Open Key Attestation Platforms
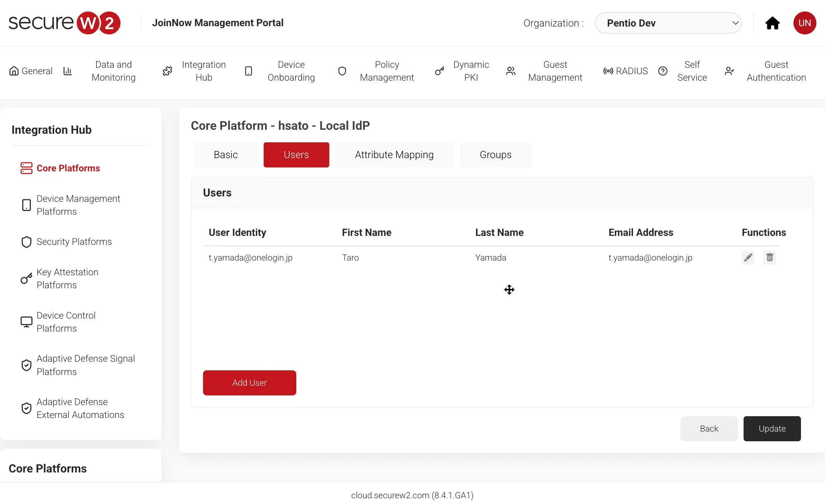This screenshot has height=504, width=825. [x=67, y=279]
